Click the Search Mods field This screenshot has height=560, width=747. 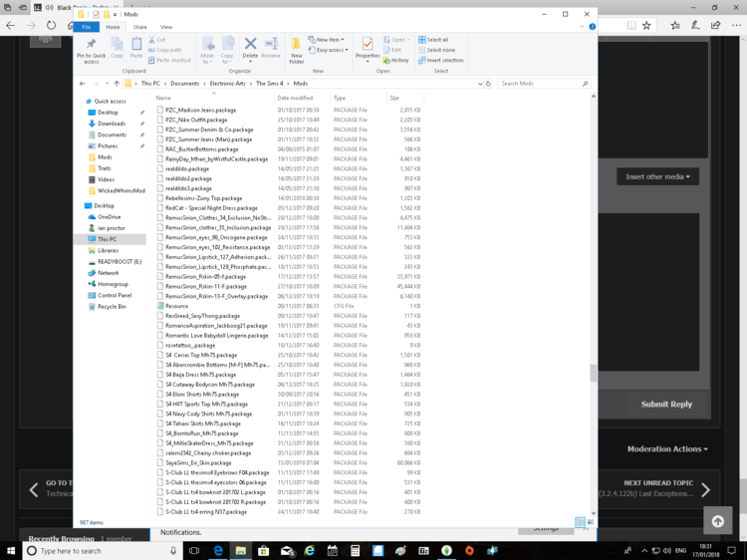[544, 84]
